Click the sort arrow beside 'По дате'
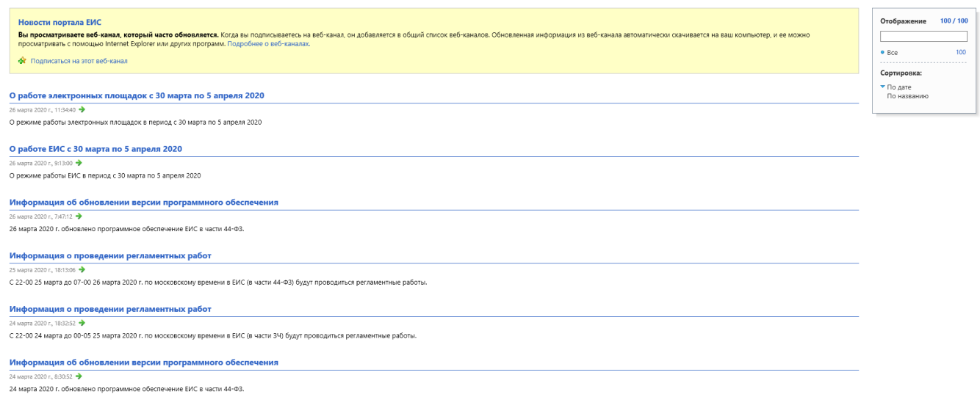The image size is (980, 408). pos(883,87)
